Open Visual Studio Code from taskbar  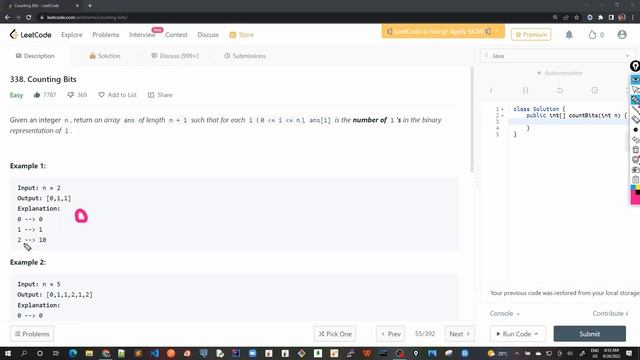point(155,353)
